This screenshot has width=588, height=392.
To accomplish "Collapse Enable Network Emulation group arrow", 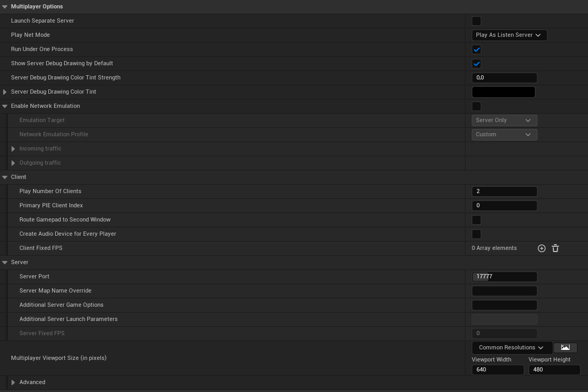I will click(5, 106).
